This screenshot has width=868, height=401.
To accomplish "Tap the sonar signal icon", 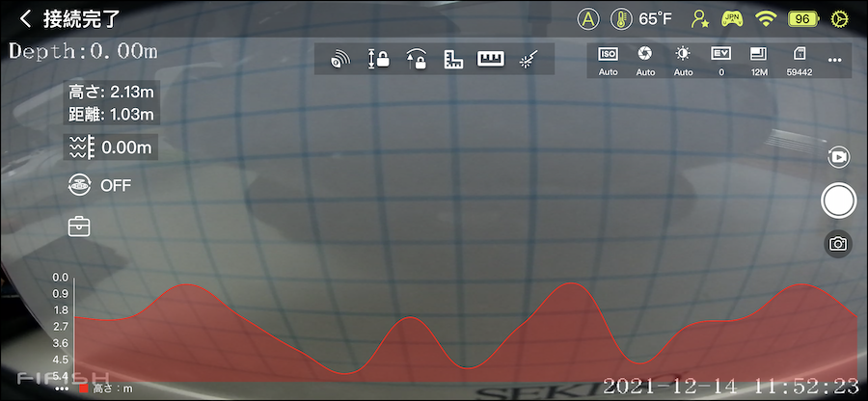I will pyautogui.click(x=339, y=60).
